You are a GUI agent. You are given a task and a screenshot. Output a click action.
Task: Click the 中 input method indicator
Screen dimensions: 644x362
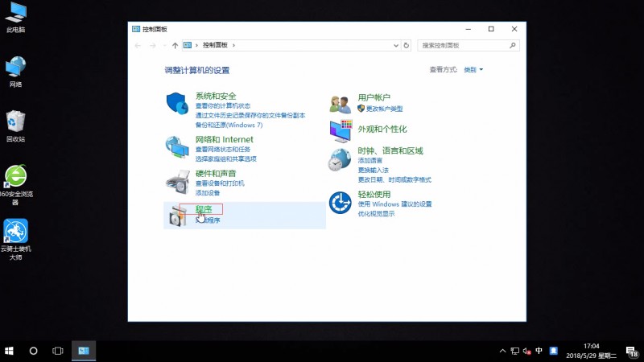coord(539,351)
